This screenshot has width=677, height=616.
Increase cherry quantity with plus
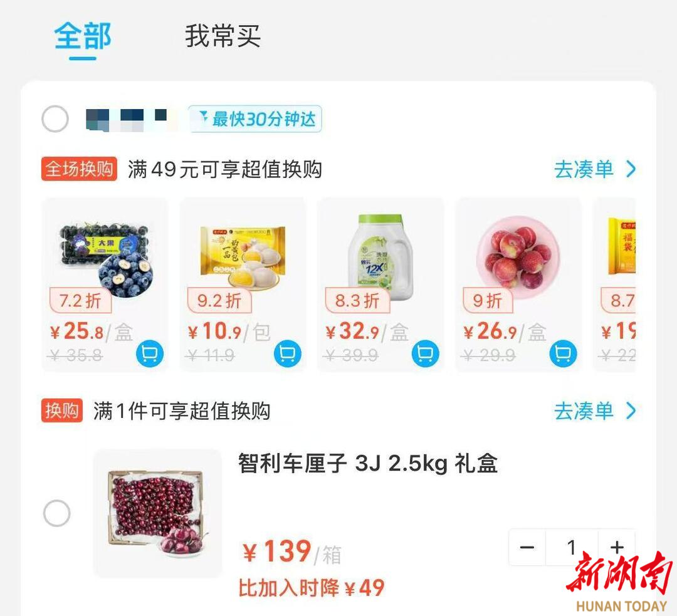[617, 547]
